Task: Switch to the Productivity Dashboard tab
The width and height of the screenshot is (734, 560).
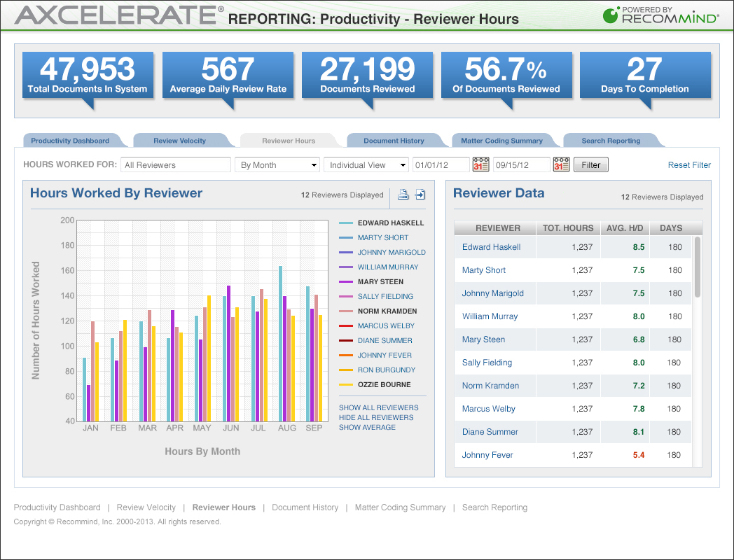Action: (70, 141)
